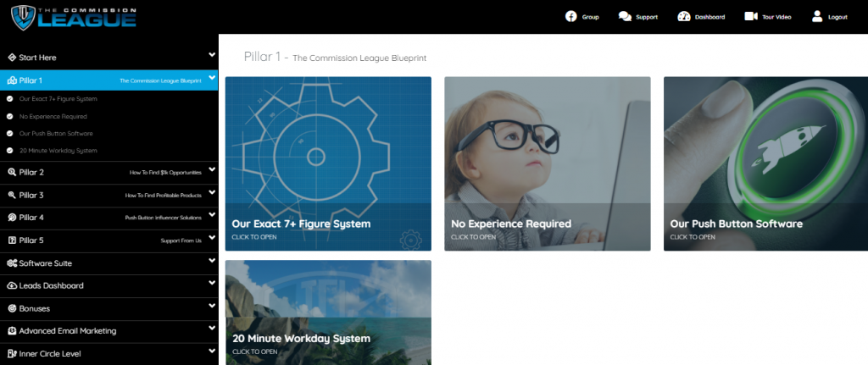Image resolution: width=868 pixels, height=365 pixels.
Task: Click Push Button Influencer Solutions subtitle
Action: tap(164, 218)
